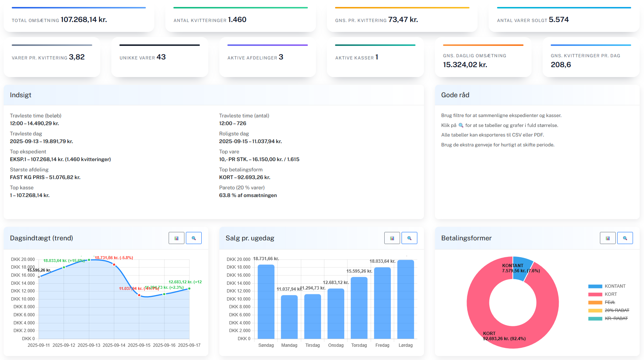Viewport: 644px width, 360px height.
Task: Click the red 2025-09-14 data point
Action: [x=114, y=265]
